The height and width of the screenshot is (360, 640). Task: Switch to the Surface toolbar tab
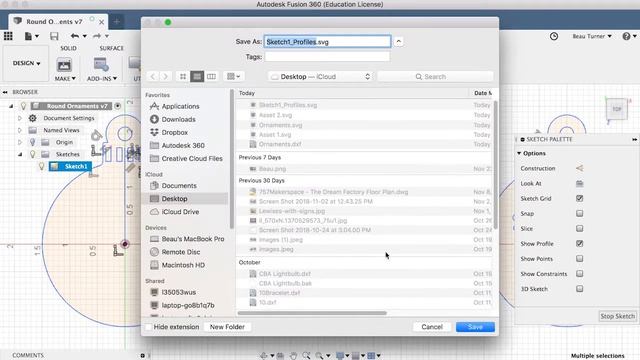point(111,48)
